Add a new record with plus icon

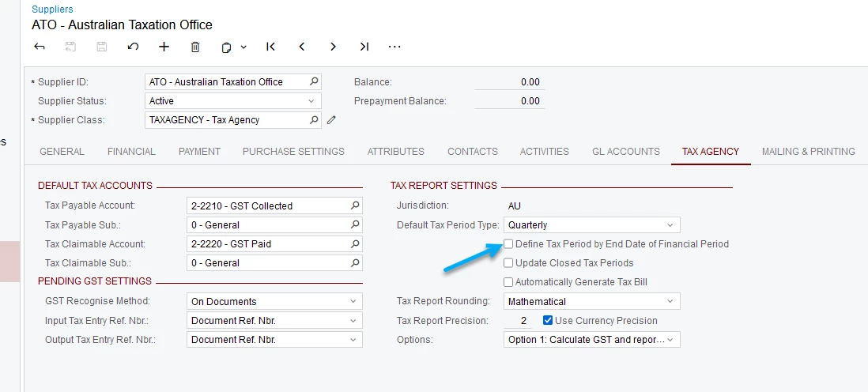coord(164,47)
